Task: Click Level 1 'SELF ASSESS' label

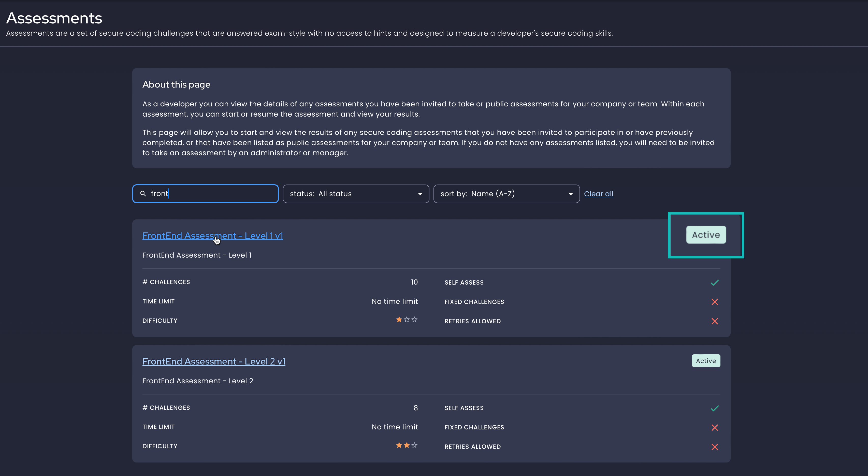Action: 464,283
